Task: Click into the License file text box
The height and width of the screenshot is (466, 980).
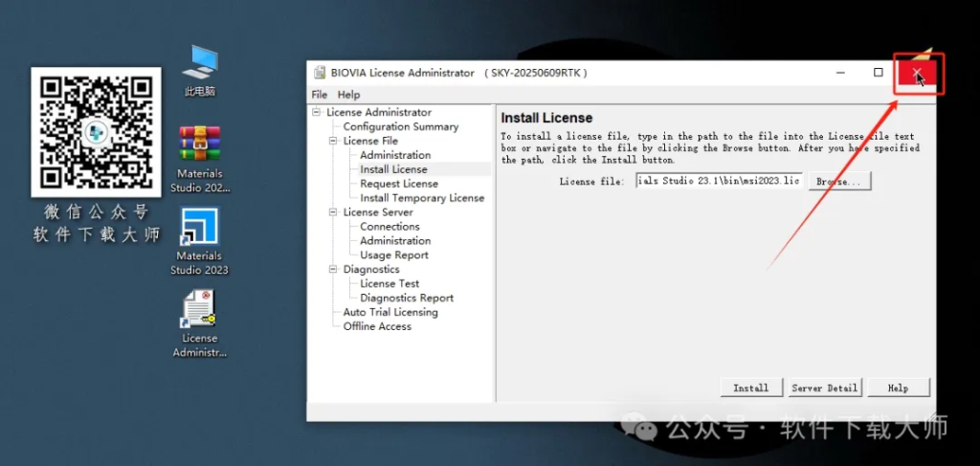Action: coord(718,181)
